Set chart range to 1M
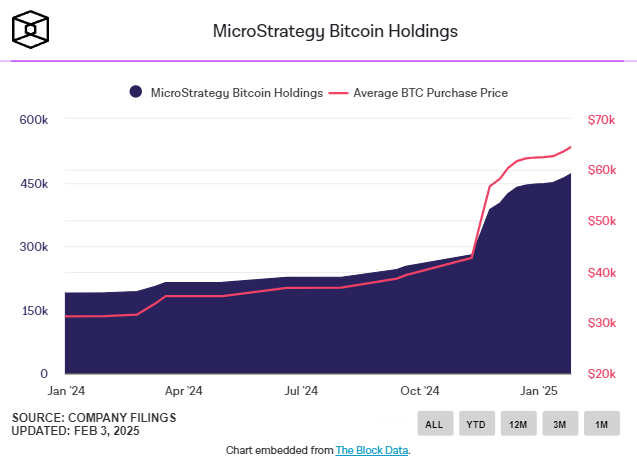The image size is (637, 461). point(602,424)
